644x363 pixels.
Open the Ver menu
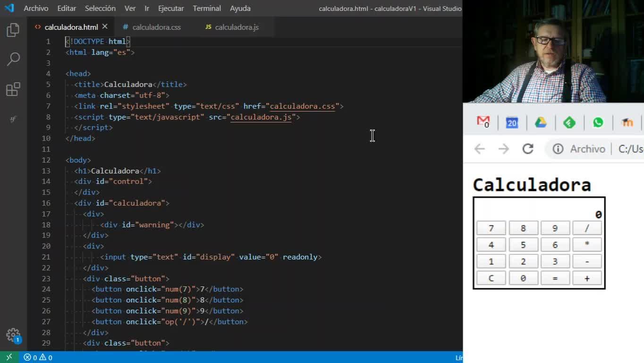point(130,8)
